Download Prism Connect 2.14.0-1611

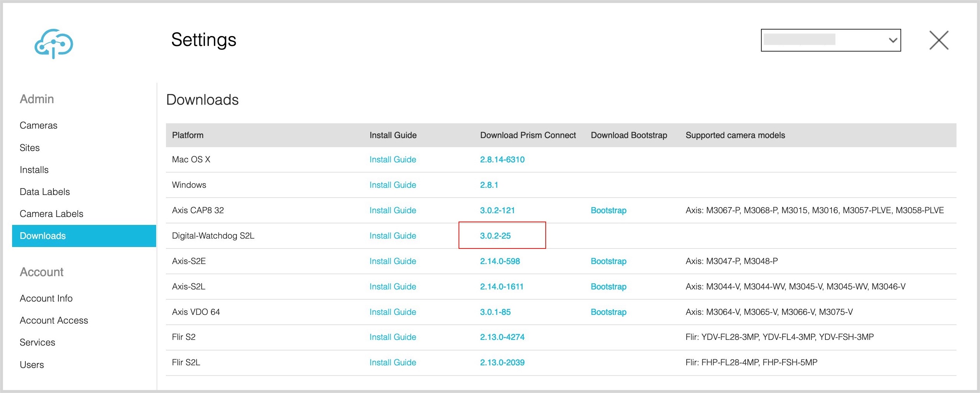tap(502, 286)
